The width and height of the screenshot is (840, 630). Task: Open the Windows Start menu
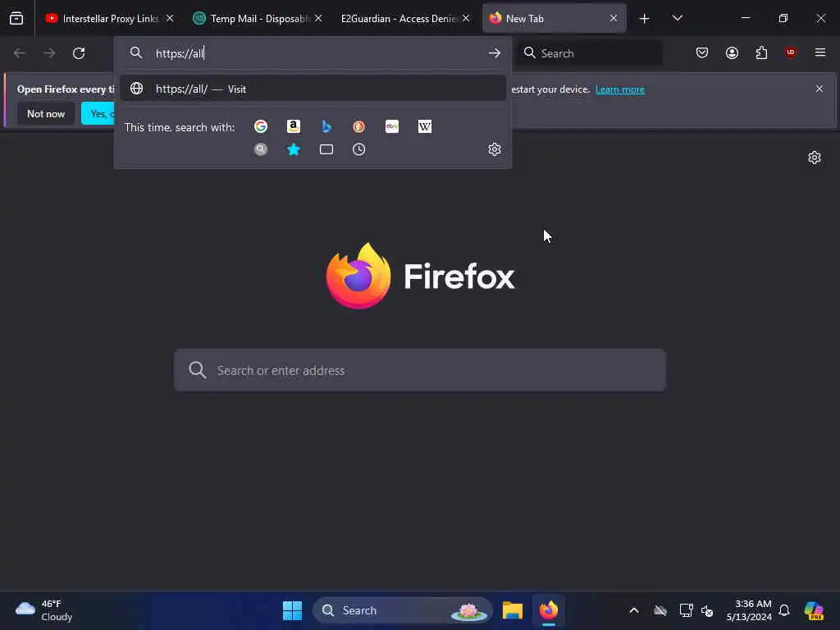[292, 610]
